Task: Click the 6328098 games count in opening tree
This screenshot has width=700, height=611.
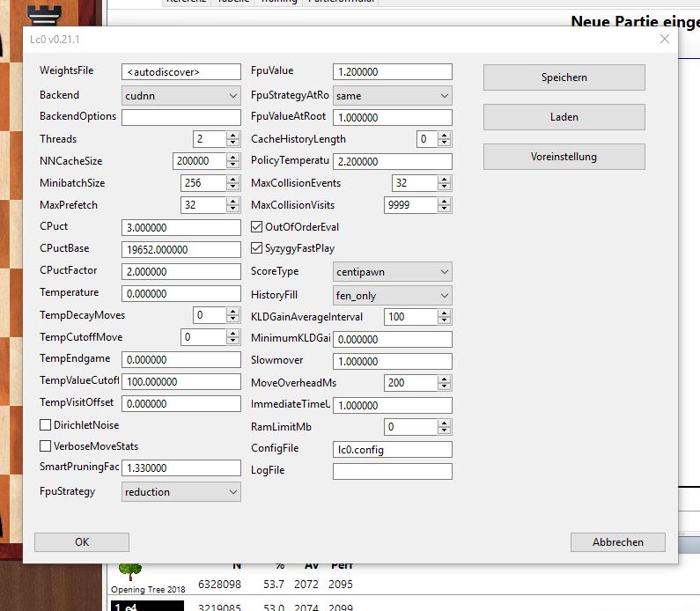Action: [219, 585]
